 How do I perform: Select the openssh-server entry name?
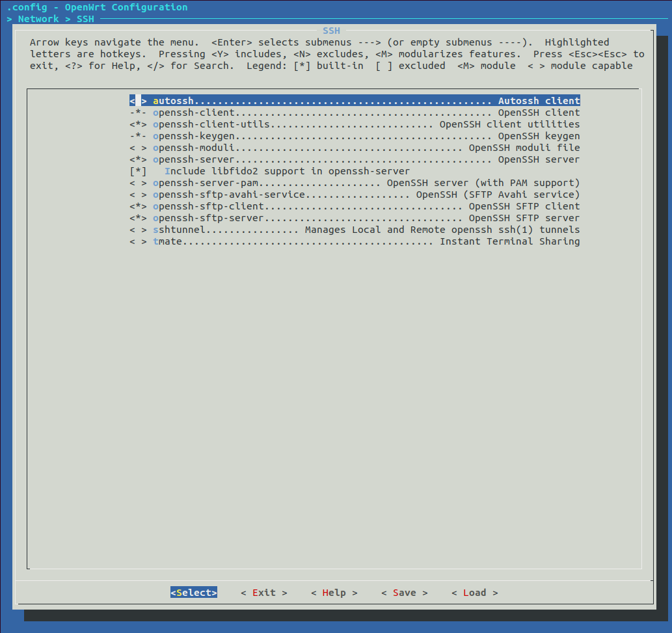tap(194, 159)
